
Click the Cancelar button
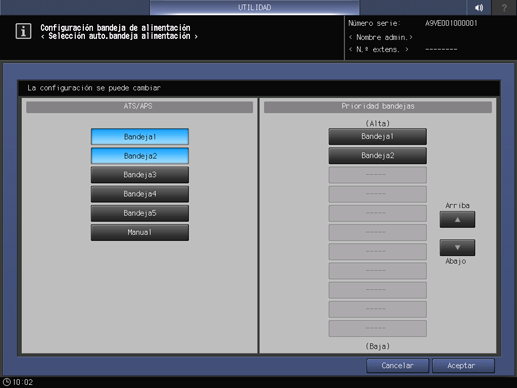pos(397,366)
